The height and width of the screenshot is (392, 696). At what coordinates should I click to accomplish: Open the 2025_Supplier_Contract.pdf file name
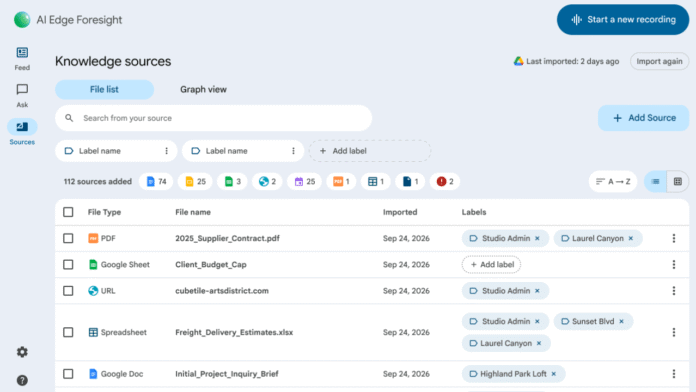227,238
